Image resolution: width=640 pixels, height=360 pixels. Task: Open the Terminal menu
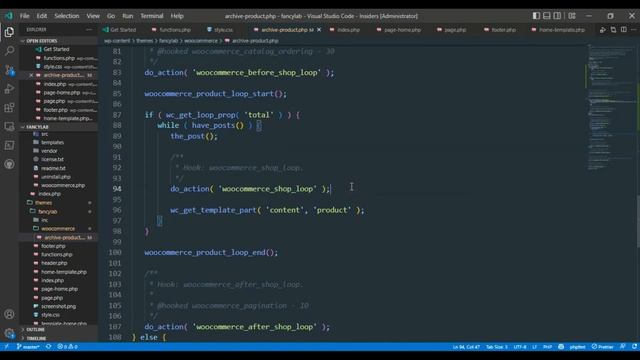[151, 16]
